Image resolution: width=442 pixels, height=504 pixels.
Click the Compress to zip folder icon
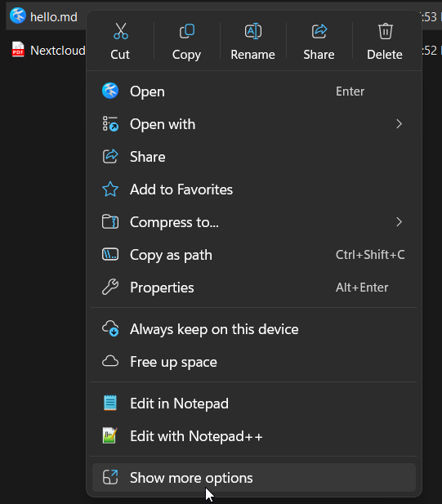point(110,222)
